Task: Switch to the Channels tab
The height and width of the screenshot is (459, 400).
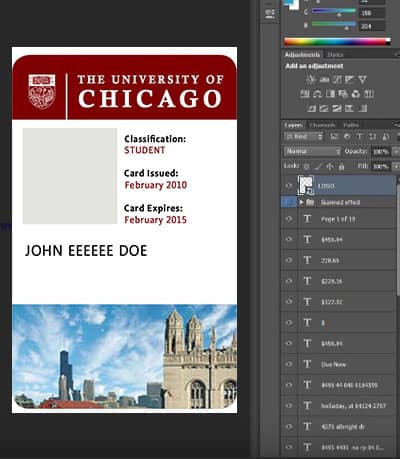Action: [x=322, y=125]
